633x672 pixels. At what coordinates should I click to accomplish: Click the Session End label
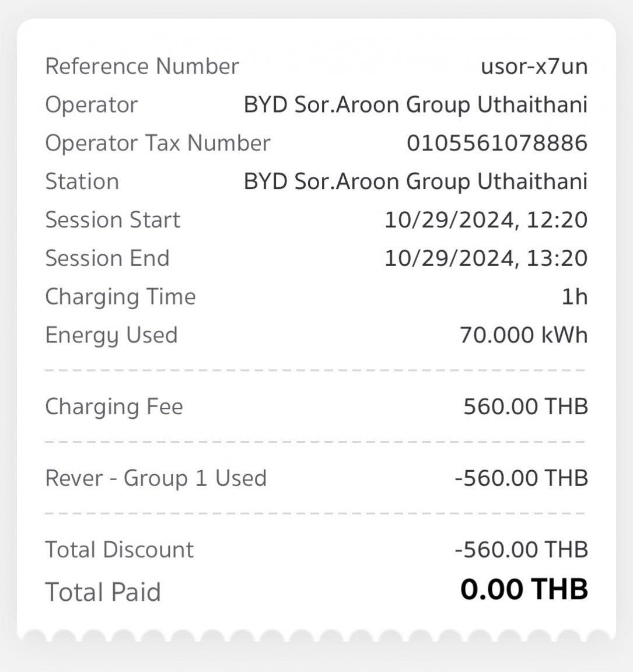click(x=107, y=258)
